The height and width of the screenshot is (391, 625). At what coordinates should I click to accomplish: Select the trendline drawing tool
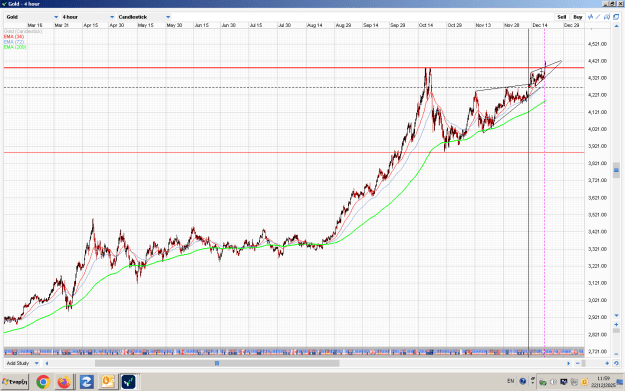click(x=598, y=17)
